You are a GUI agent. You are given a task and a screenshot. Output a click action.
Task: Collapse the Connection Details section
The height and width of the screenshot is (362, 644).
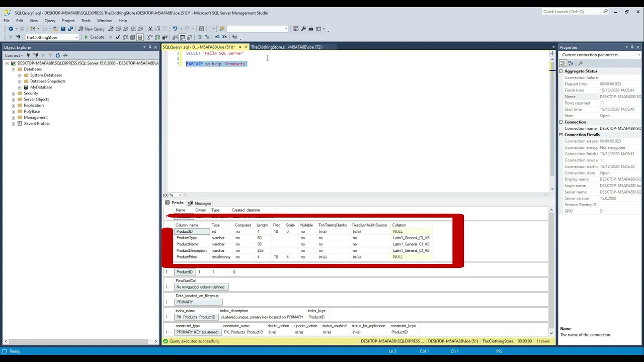coord(561,135)
